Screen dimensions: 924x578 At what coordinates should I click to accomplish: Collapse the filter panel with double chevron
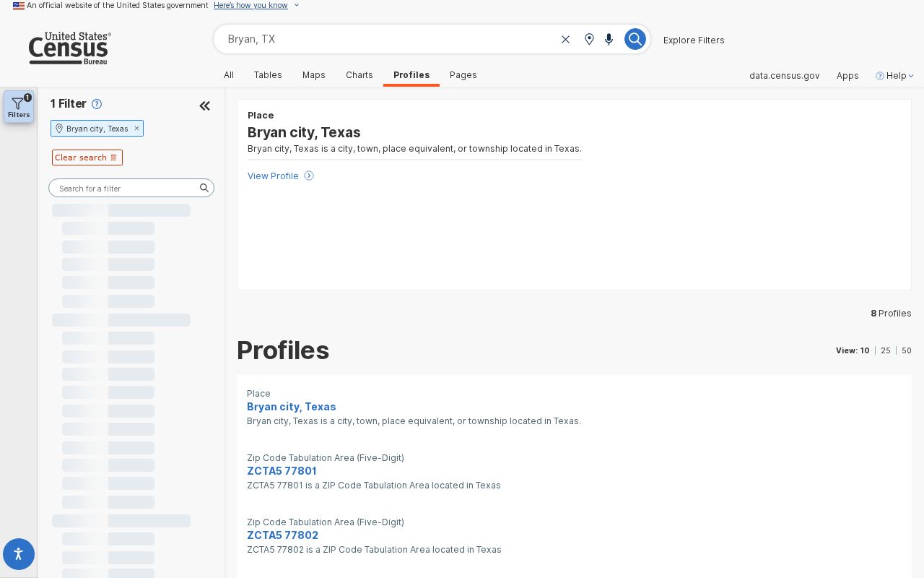[205, 106]
